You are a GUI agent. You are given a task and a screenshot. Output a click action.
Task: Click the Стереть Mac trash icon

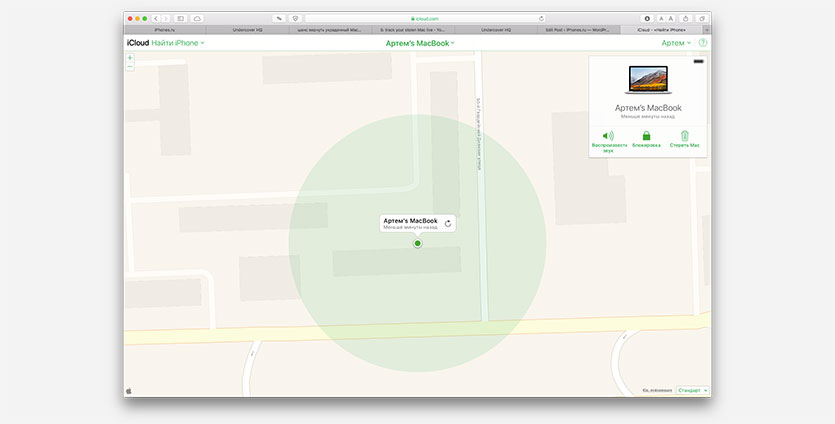coord(684,136)
